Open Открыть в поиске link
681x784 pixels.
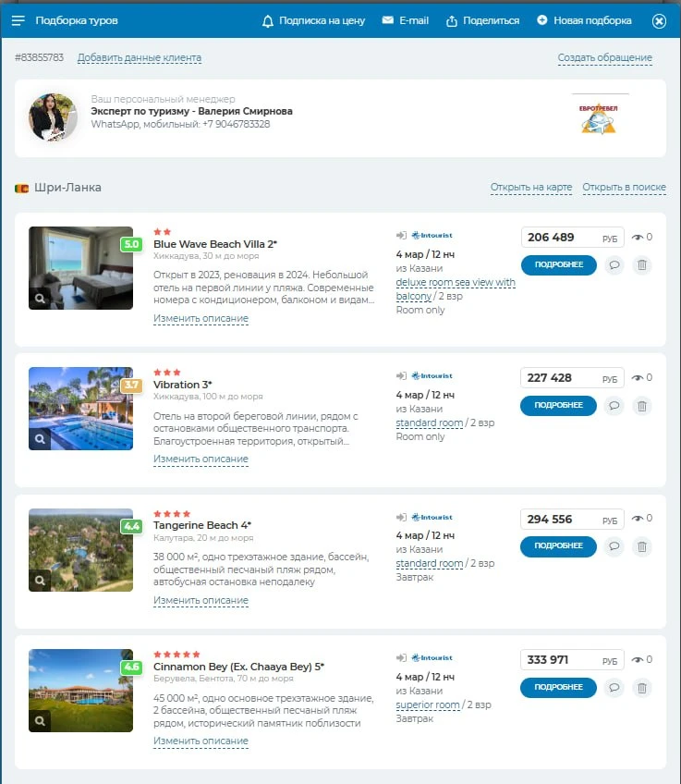[624, 187]
